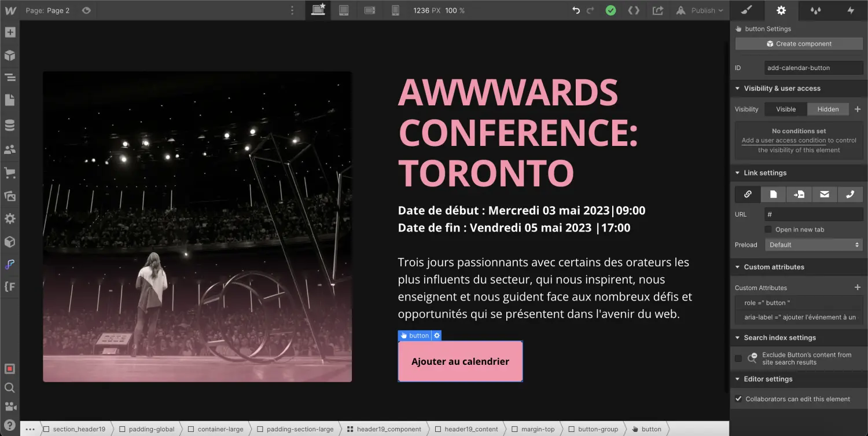
Task: Collapse Visibility & user access section
Action: tap(737, 89)
